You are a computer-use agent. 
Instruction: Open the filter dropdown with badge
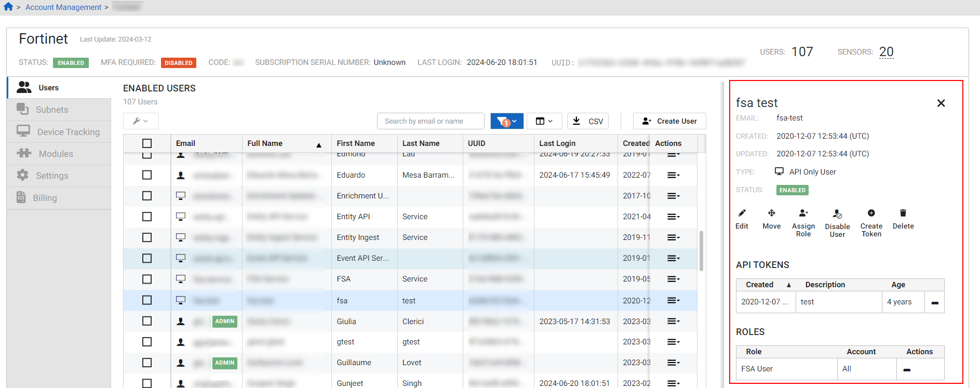(x=506, y=121)
